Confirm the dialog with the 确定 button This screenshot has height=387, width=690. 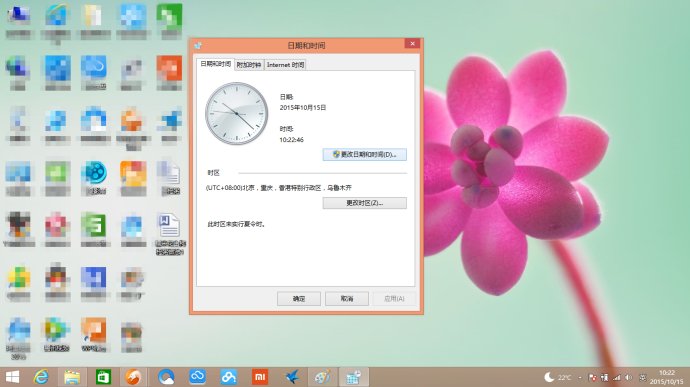299,299
